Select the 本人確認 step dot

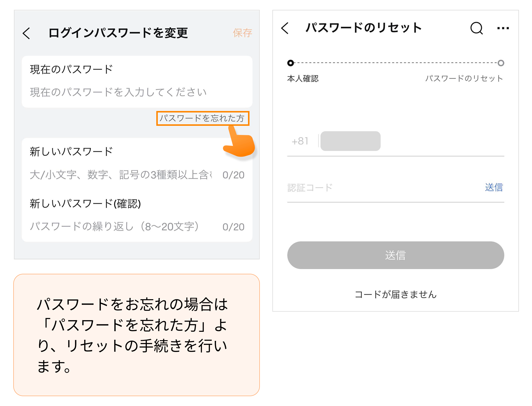coord(291,63)
